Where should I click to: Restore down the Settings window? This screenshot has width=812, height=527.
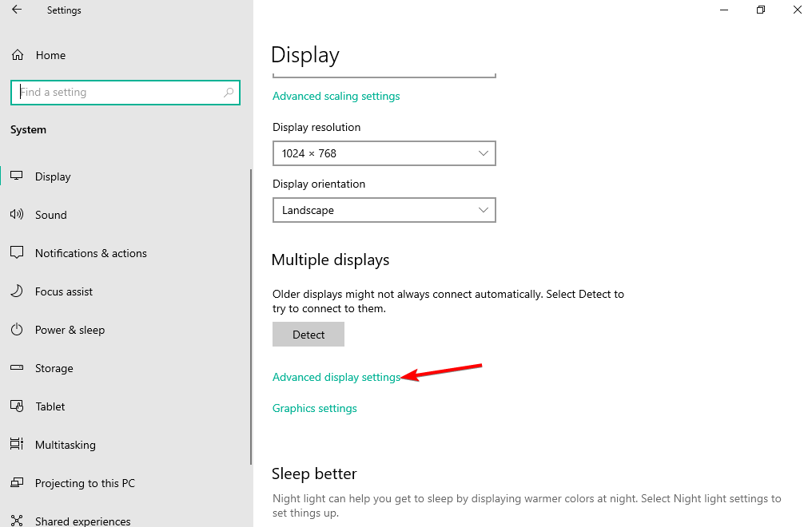coord(760,10)
